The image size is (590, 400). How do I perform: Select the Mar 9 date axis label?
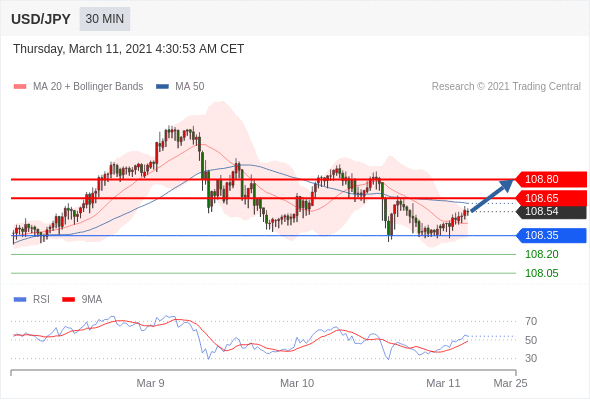pos(150,383)
